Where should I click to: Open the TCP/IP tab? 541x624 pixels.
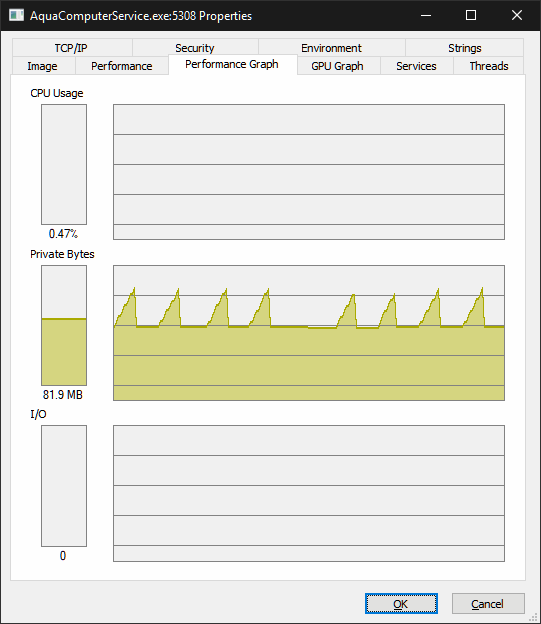72,48
